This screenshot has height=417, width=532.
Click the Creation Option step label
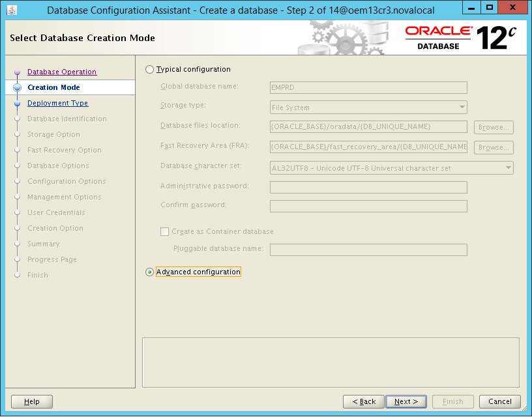(55, 228)
